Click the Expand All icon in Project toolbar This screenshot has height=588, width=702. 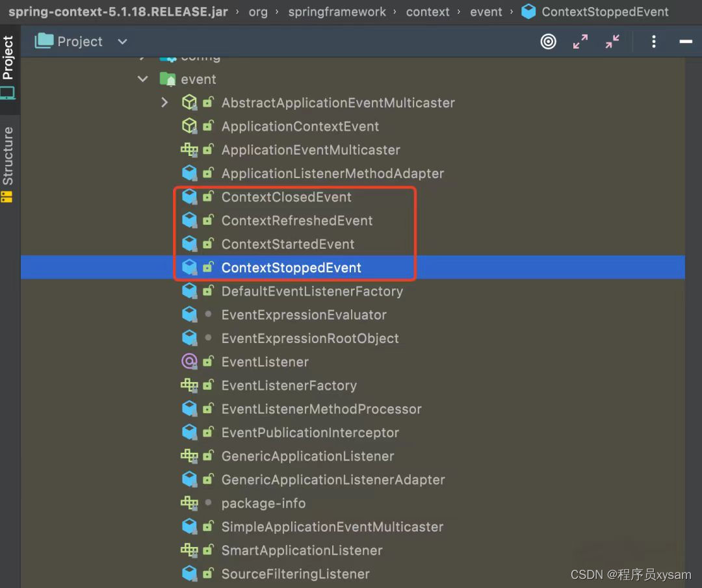[580, 41]
